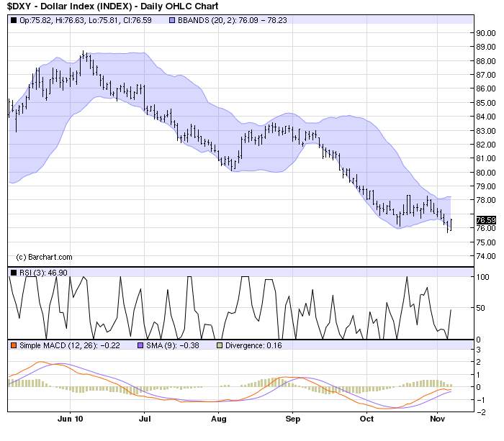Click the RSI axis label 100
The image size is (504, 441).
click(482, 277)
